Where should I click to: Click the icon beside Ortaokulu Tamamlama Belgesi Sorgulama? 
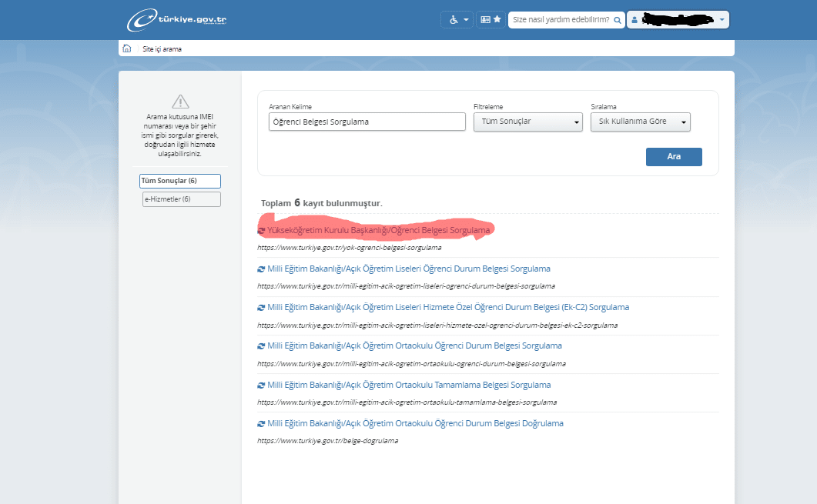261,386
